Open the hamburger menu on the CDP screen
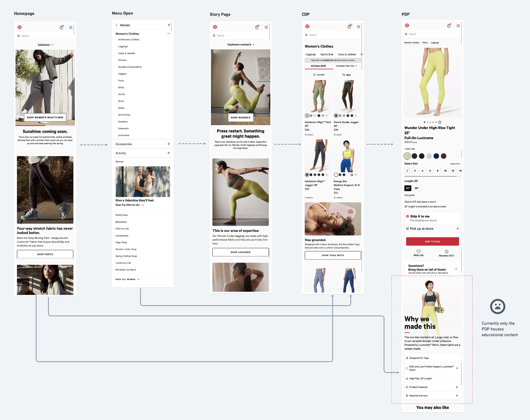This screenshot has width=530, height=420. pos(359,27)
